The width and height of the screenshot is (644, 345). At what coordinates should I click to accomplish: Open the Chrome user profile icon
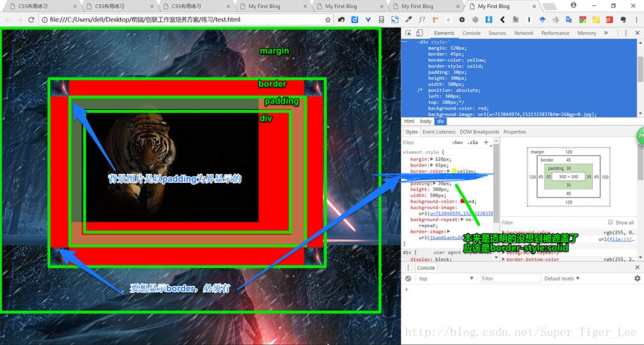click(x=574, y=5)
